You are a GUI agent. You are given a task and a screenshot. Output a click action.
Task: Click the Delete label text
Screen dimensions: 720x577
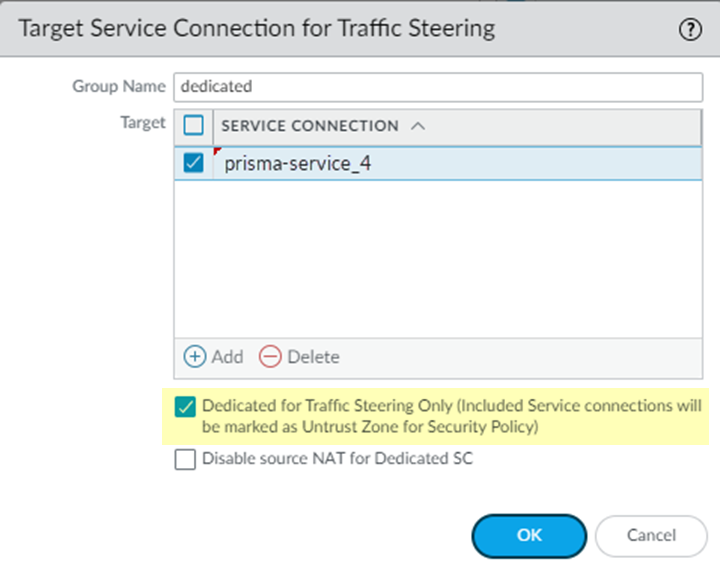(x=313, y=356)
